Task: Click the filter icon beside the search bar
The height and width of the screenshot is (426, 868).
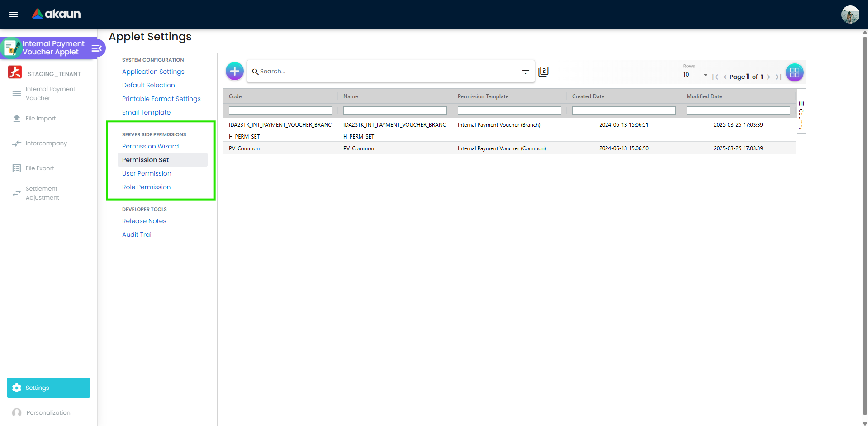Action: pyautogui.click(x=525, y=72)
